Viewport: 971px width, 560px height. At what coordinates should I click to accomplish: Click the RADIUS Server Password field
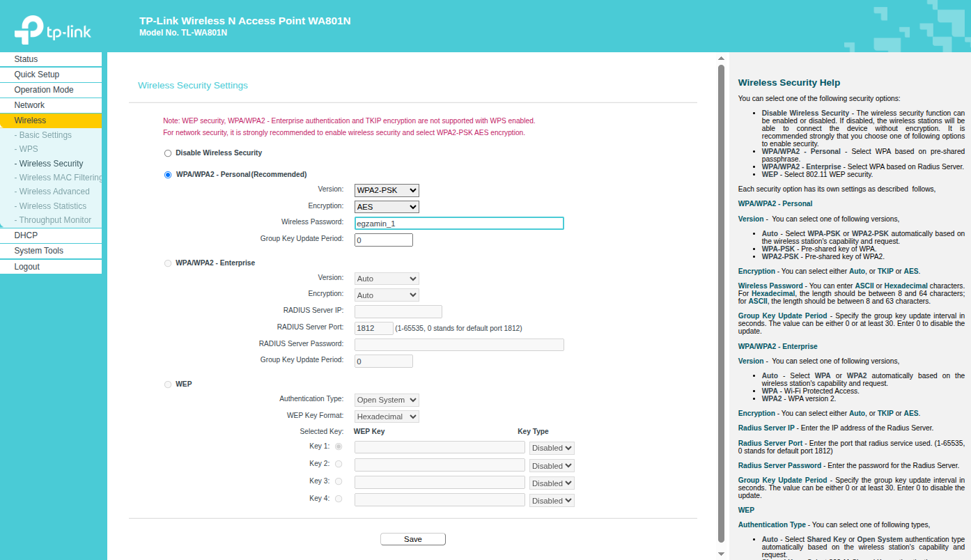pyautogui.click(x=459, y=345)
